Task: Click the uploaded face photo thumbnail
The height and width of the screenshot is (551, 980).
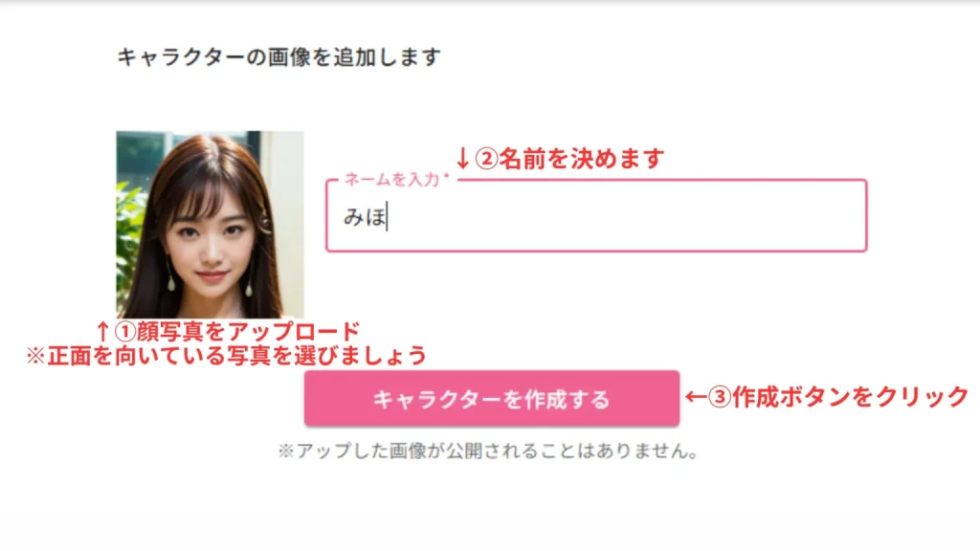Action: click(210, 225)
